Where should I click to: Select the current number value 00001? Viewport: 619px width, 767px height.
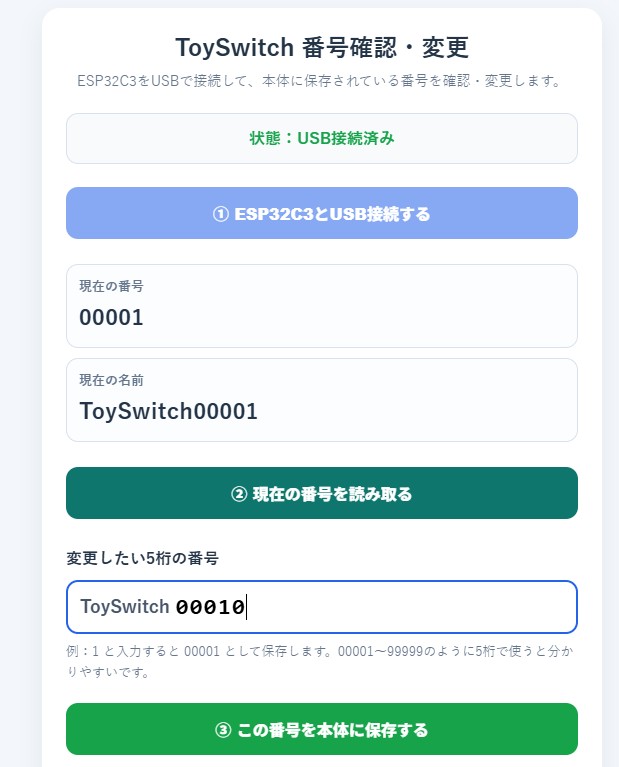click(111, 317)
